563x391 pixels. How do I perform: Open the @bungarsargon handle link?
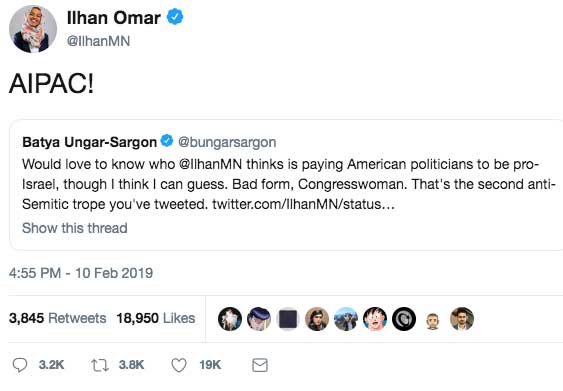point(227,142)
